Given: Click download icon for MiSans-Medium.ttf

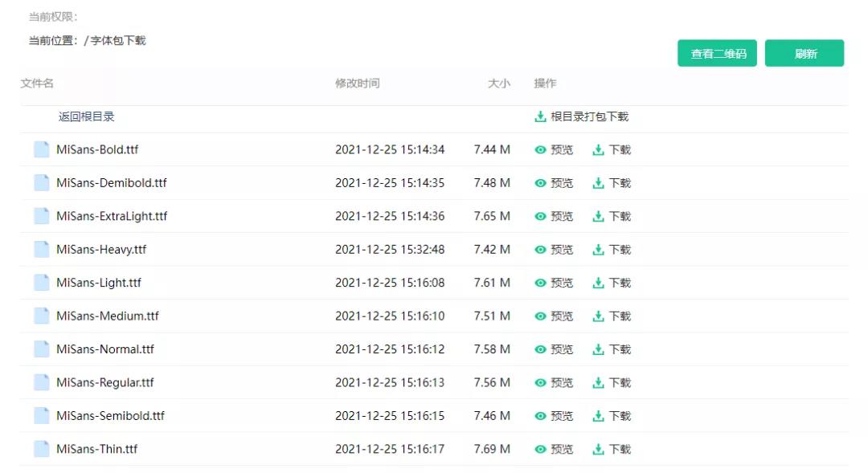Looking at the screenshot, I should tap(598, 316).
